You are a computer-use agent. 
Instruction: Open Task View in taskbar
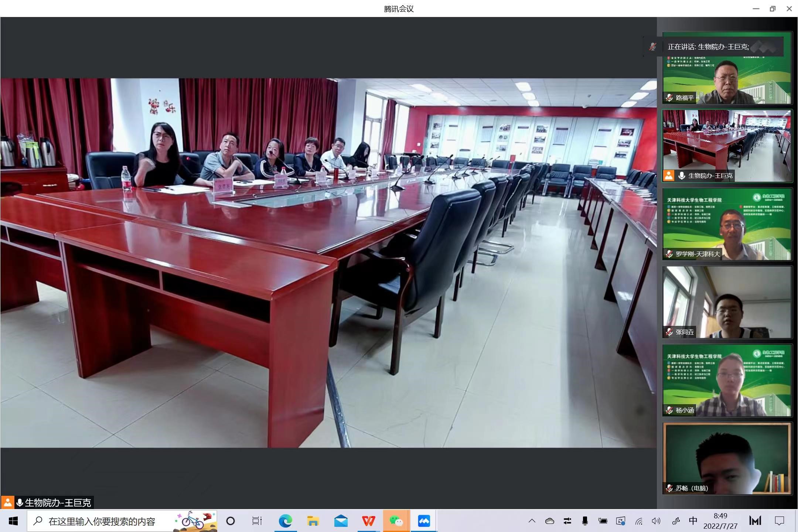tap(257, 521)
